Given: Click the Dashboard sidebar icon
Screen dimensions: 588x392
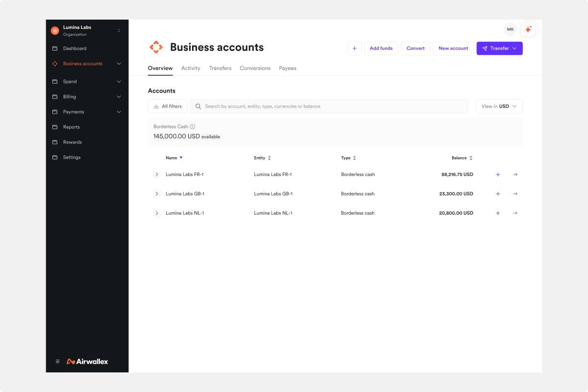Looking at the screenshot, I should click(55, 49).
